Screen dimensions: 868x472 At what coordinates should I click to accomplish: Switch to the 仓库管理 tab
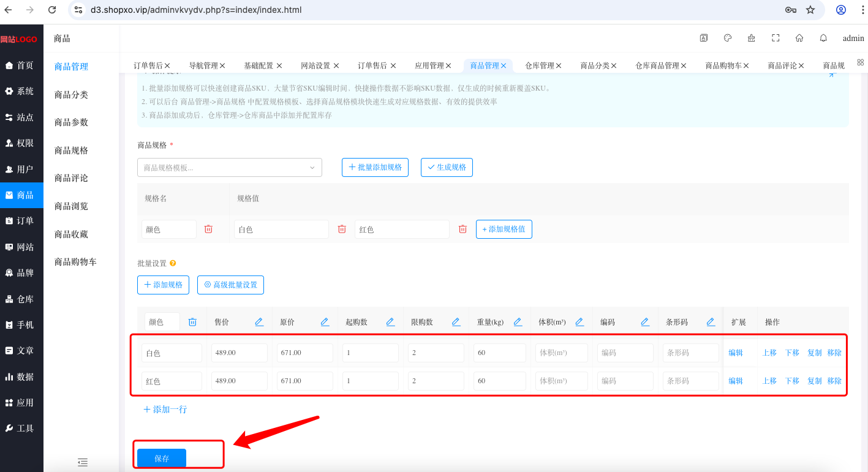point(540,66)
